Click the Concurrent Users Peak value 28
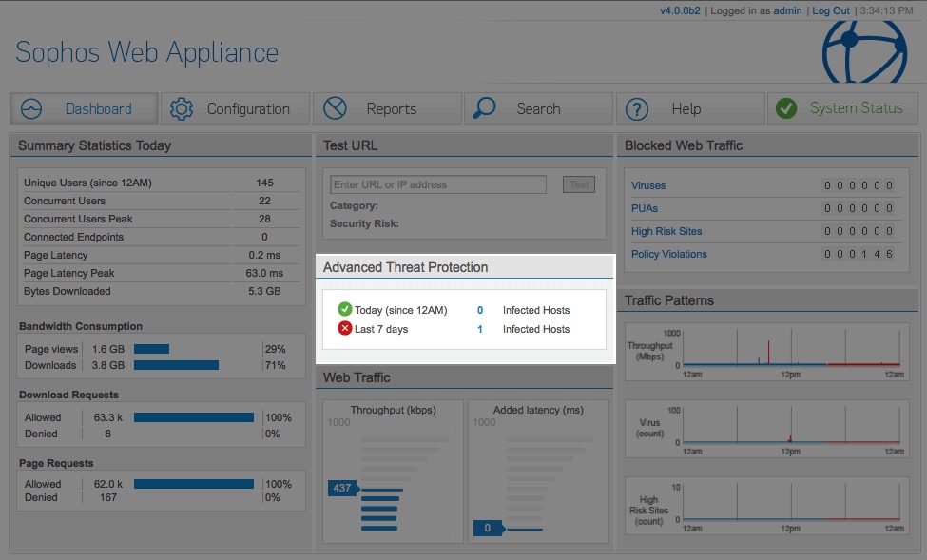 (x=264, y=219)
